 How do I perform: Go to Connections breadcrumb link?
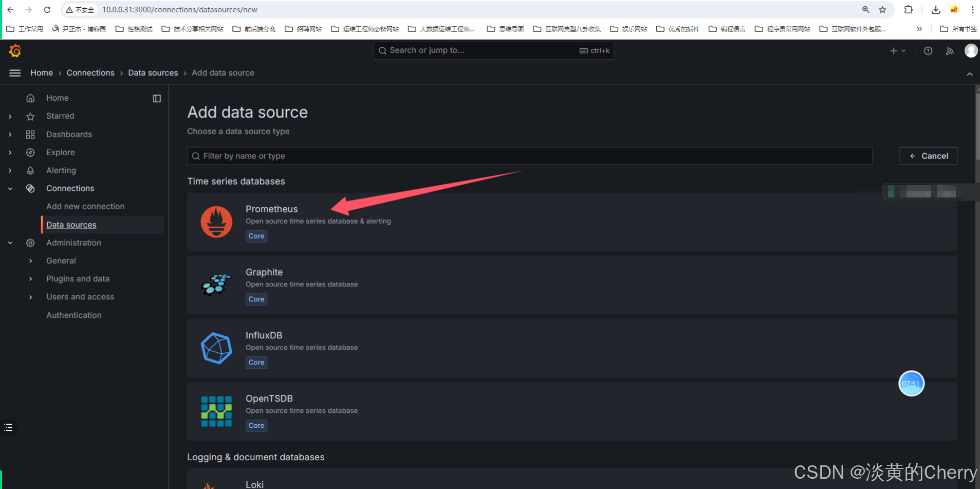click(90, 73)
